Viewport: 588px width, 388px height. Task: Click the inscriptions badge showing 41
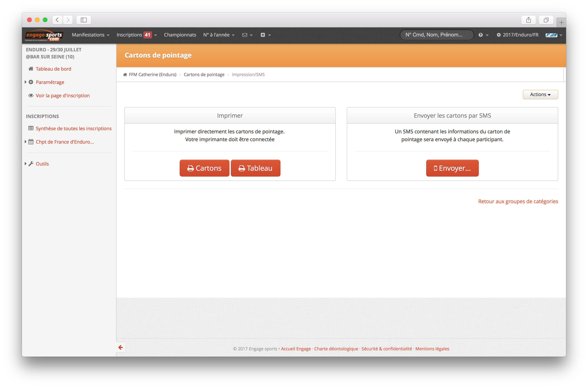[x=147, y=35]
